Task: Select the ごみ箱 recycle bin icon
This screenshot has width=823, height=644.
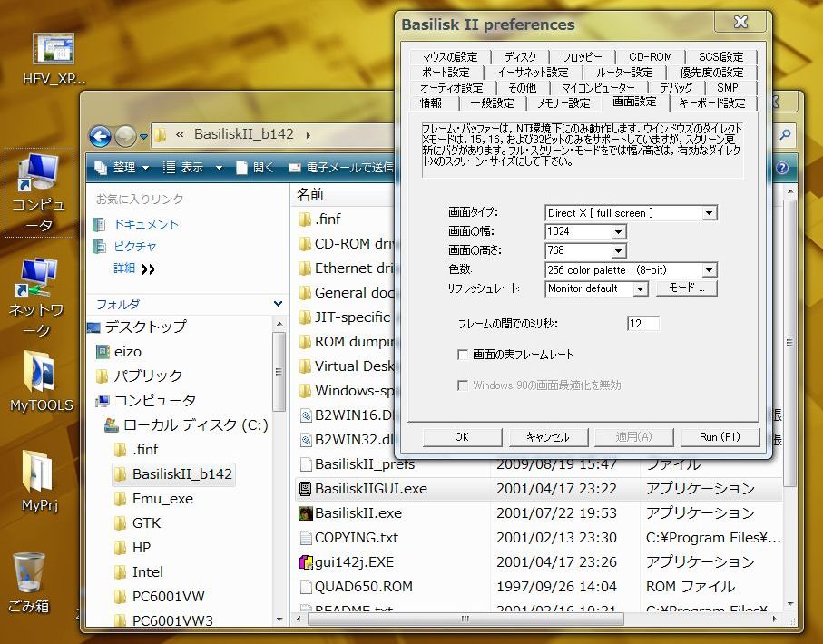Action: click(x=29, y=573)
